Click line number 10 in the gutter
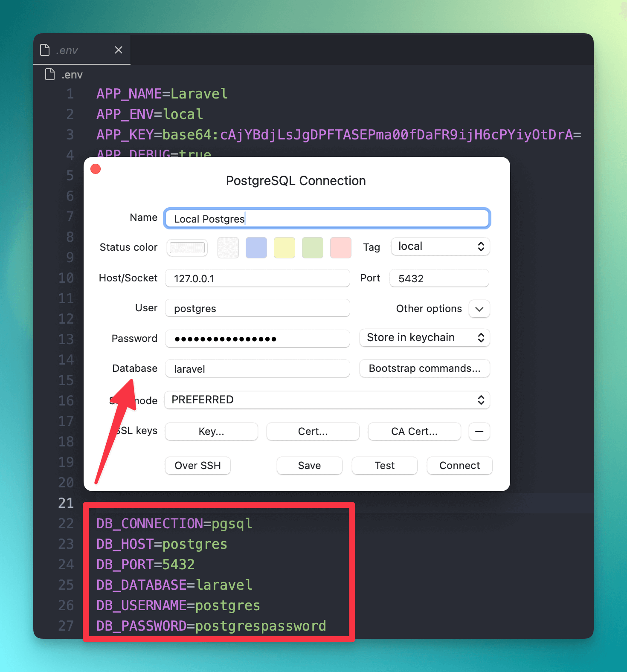This screenshot has width=627, height=672. pyautogui.click(x=66, y=278)
